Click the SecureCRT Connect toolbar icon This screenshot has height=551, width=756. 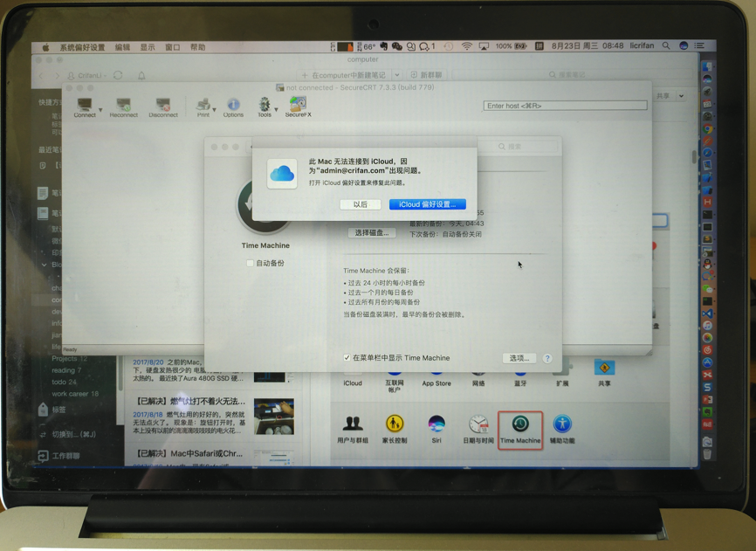coord(85,107)
